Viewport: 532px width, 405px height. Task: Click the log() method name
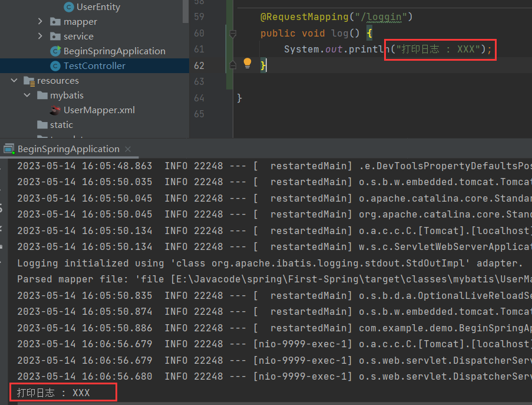pos(339,33)
